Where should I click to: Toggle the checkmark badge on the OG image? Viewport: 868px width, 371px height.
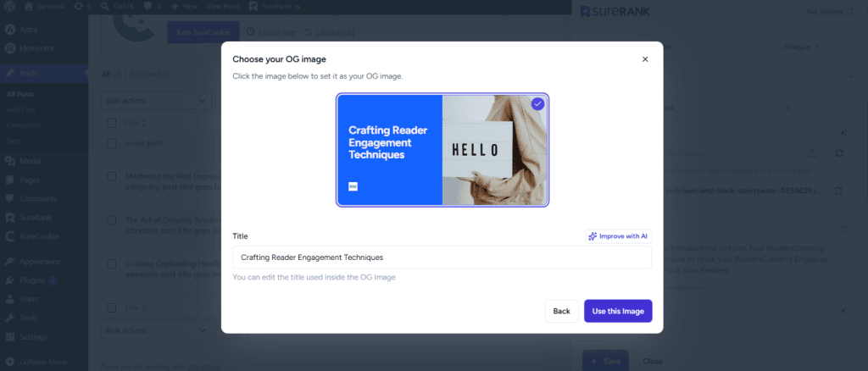(537, 103)
